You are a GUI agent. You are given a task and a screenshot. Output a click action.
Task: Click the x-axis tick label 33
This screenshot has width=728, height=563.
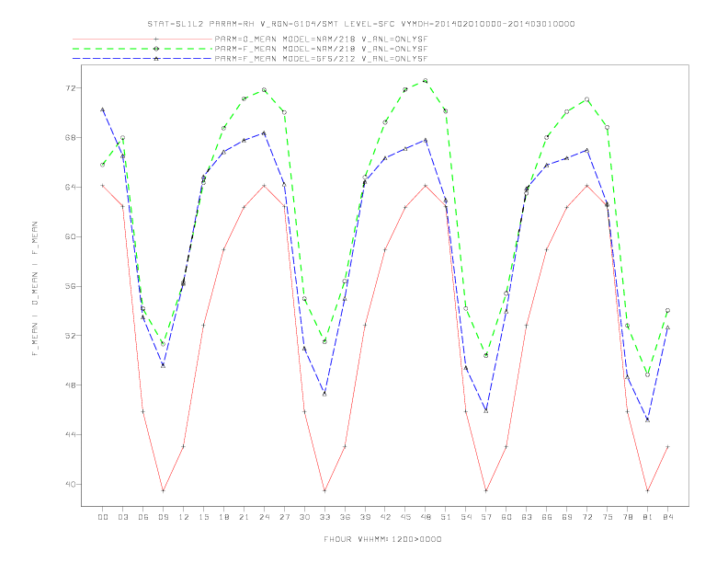pyautogui.click(x=324, y=517)
